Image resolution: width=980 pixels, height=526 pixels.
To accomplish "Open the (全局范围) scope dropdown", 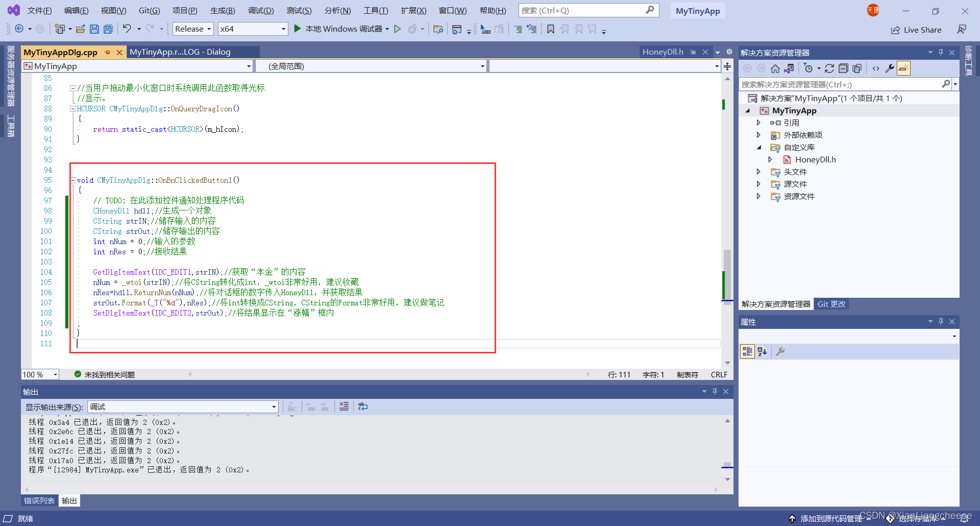I will pyautogui.click(x=371, y=66).
